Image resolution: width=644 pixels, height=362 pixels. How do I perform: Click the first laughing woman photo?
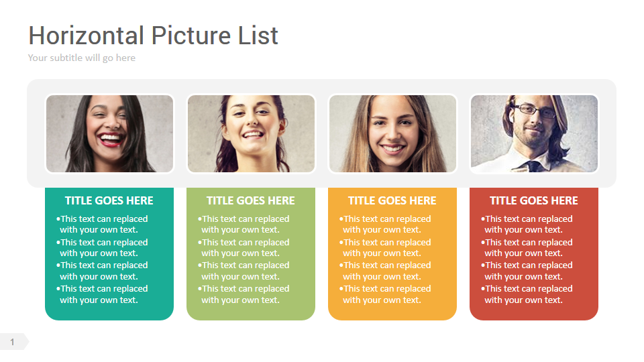pos(109,133)
